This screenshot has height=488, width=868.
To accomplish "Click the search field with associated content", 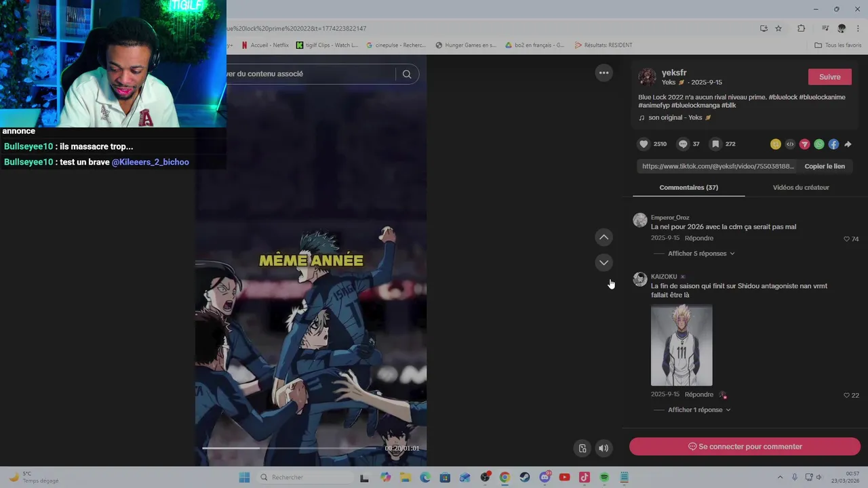I will pos(309,74).
